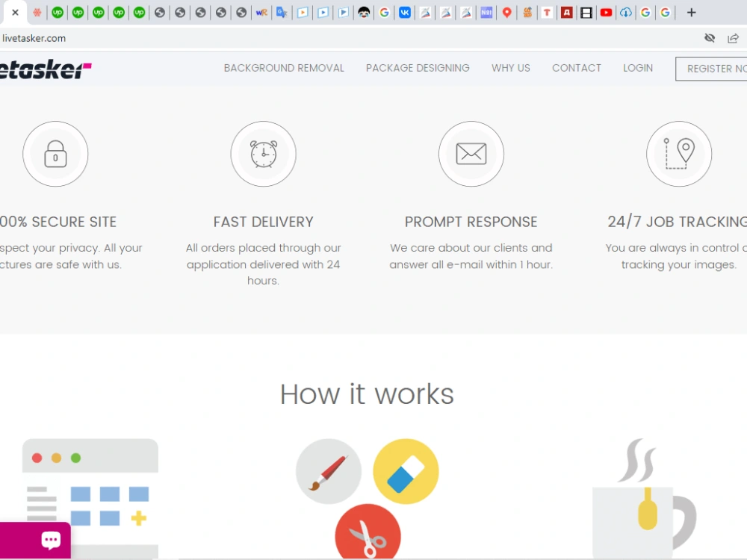Select the Prompt Response heading
The height and width of the screenshot is (560, 747).
(471, 222)
